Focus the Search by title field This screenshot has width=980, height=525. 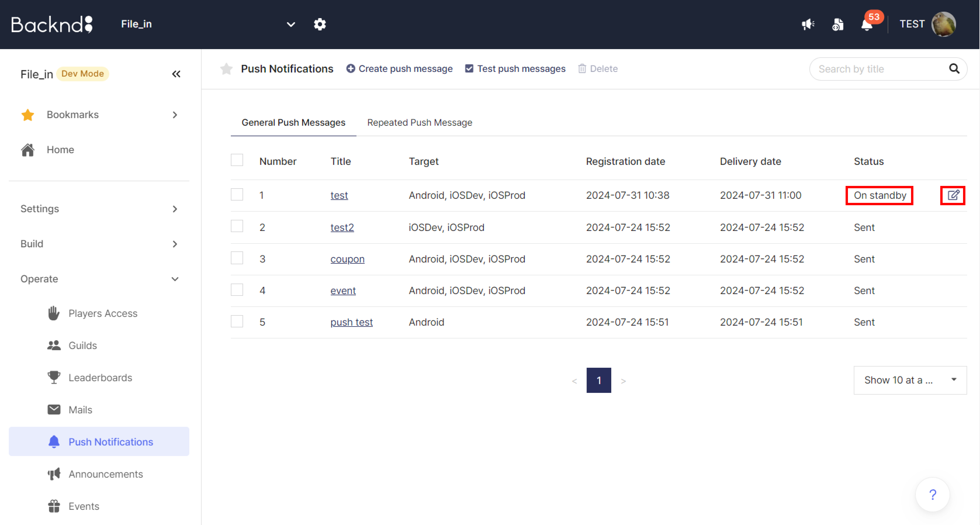(x=888, y=69)
